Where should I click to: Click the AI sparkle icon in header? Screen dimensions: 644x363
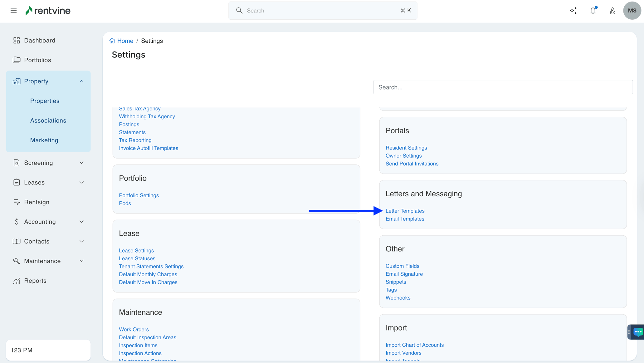click(573, 11)
